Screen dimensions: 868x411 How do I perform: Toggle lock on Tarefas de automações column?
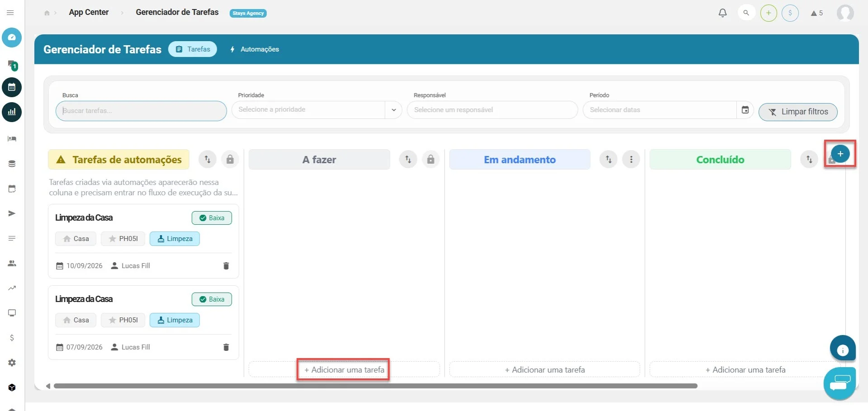pyautogui.click(x=230, y=160)
